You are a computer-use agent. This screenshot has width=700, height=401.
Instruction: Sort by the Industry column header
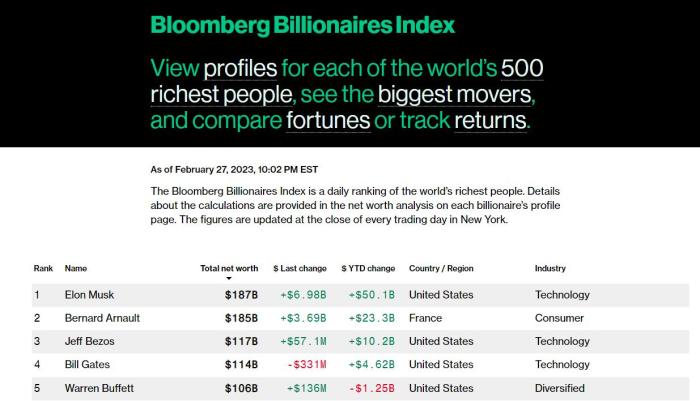[x=550, y=269]
